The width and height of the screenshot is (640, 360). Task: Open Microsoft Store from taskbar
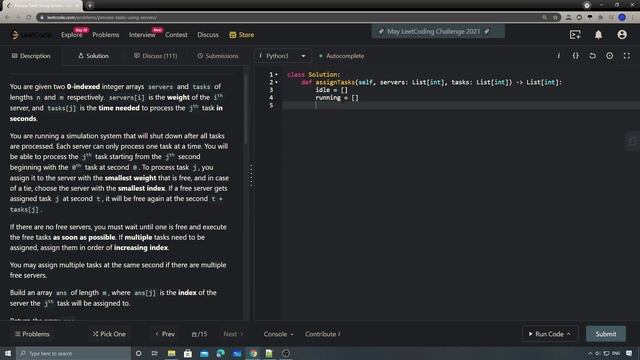tap(188, 353)
